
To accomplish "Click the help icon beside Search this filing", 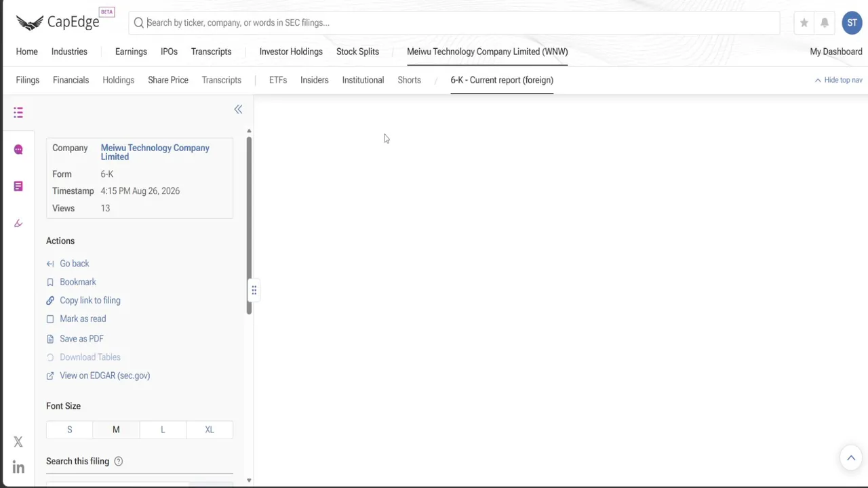I will [118, 462].
